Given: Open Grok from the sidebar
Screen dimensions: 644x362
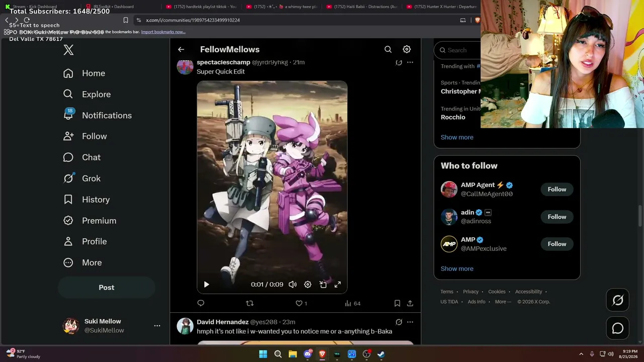Looking at the screenshot, I should tap(82, 178).
